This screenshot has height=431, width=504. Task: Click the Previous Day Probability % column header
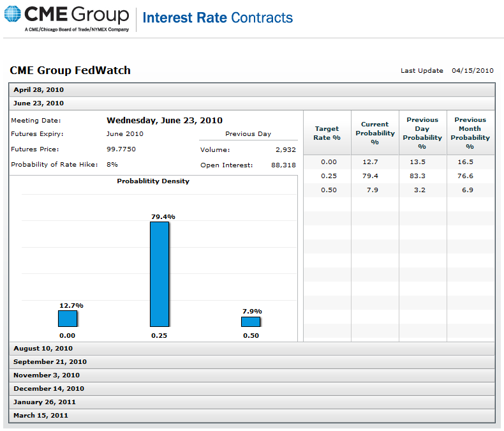(x=422, y=133)
